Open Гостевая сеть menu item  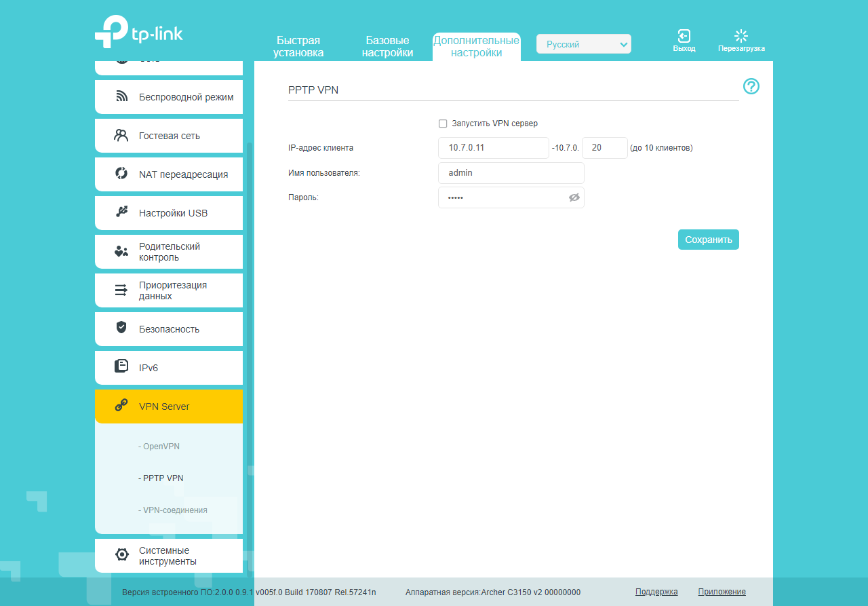pyautogui.click(x=169, y=136)
